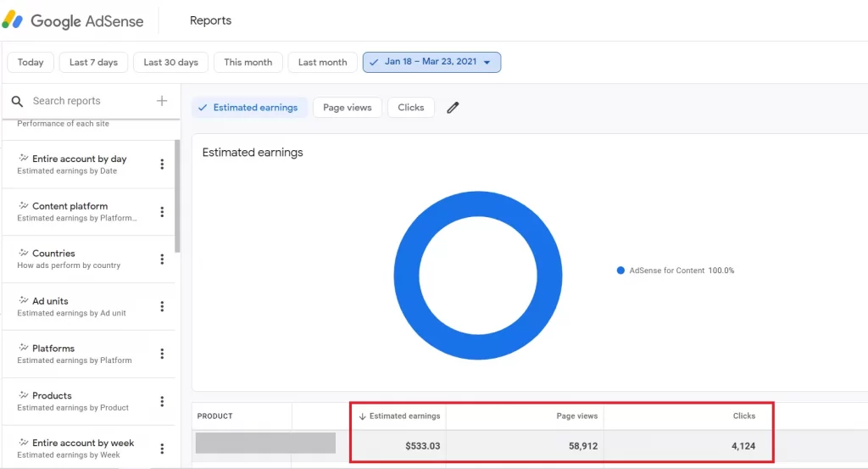Open more options for Entire account by week

162,449
